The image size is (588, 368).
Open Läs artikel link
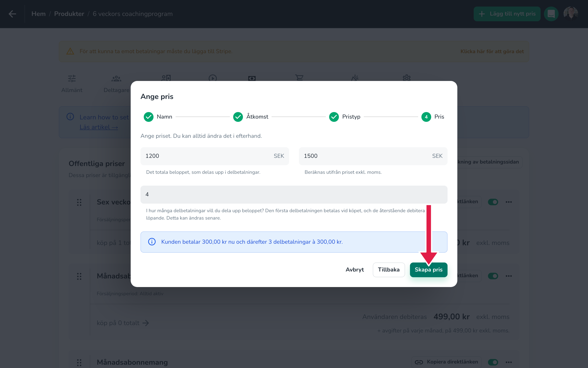tap(99, 127)
